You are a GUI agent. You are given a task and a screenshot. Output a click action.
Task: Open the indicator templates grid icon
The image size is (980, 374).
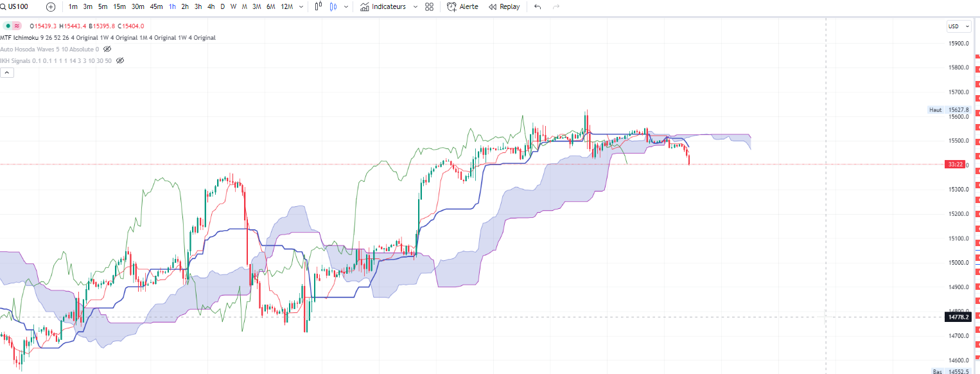pyautogui.click(x=430, y=6)
